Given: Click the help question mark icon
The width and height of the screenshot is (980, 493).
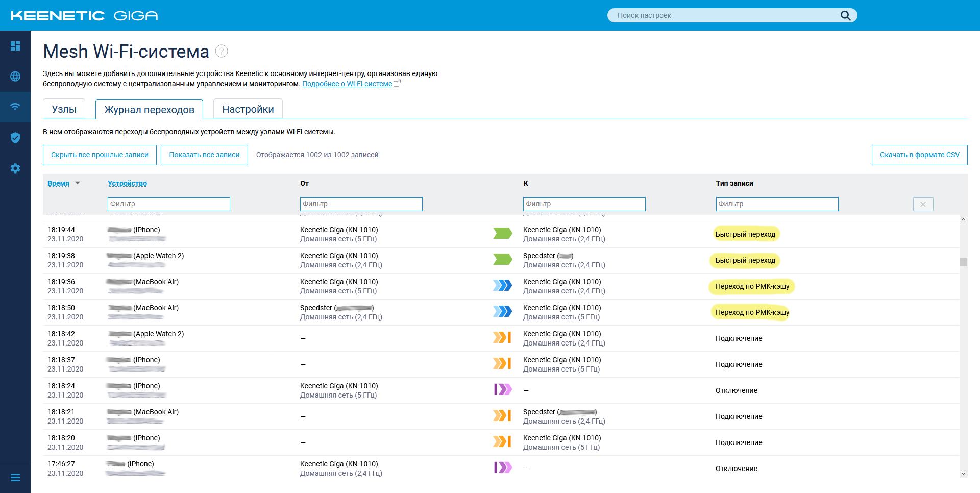Looking at the screenshot, I should pyautogui.click(x=222, y=51).
